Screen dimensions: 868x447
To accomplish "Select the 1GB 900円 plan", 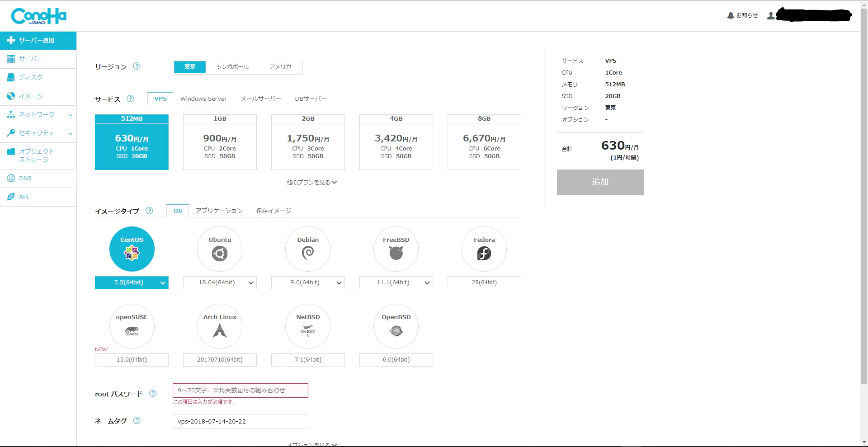I will pos(220,142).
